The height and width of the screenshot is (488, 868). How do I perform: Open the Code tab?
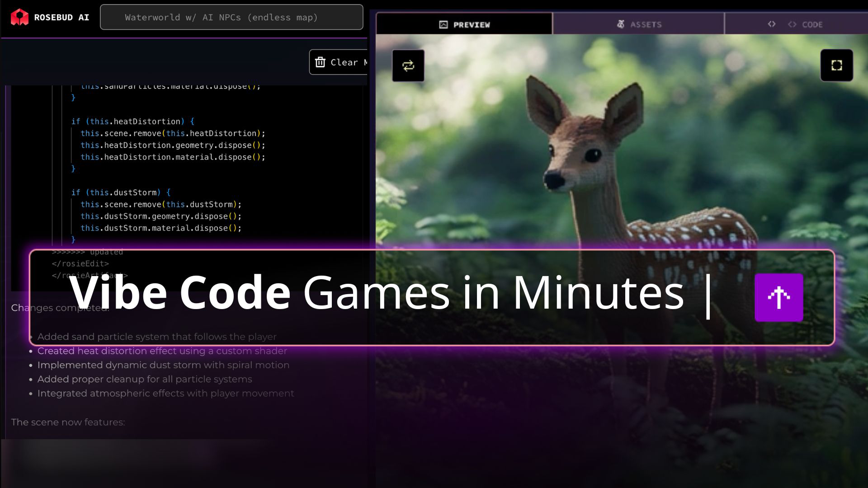coord(812,25)
